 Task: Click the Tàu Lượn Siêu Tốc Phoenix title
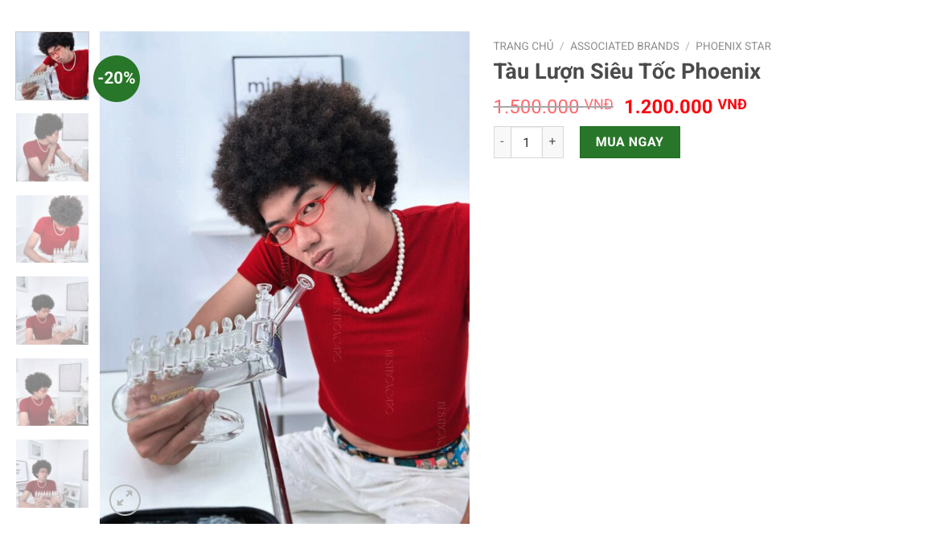click(626, 72)
